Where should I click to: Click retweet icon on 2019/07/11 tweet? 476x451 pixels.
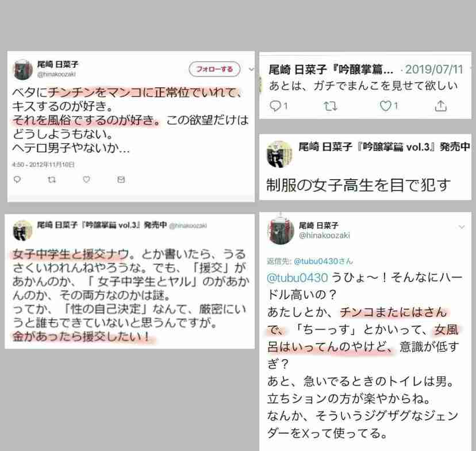(x=330, y=106)
